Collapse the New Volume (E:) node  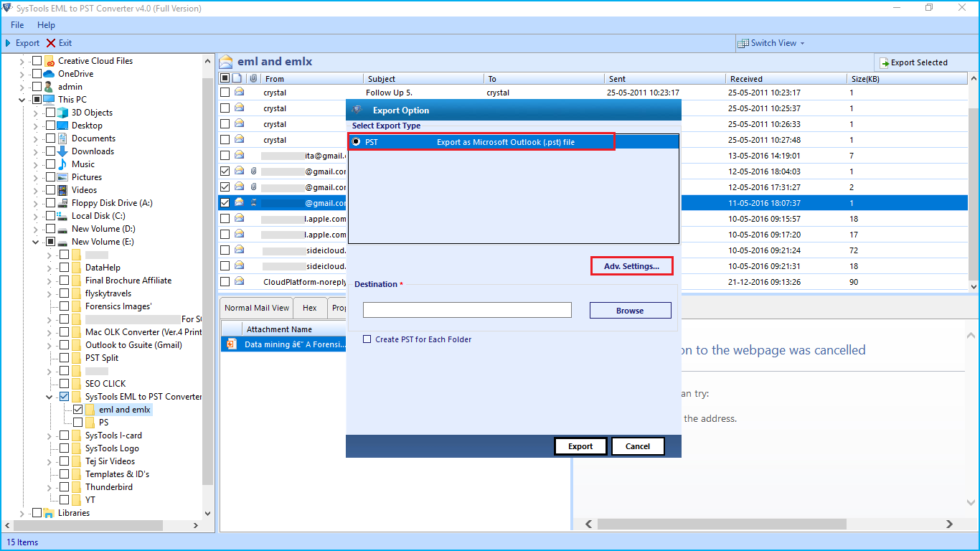(36, 242)
